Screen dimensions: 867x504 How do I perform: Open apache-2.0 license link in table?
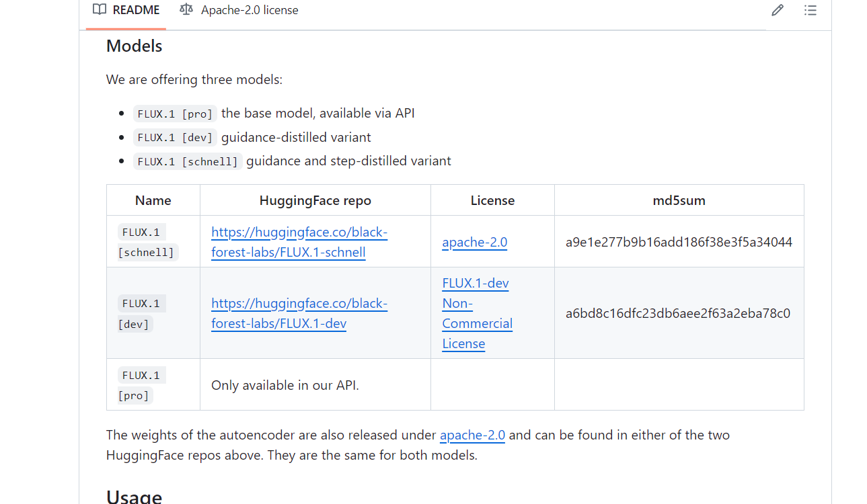pyautogui.click(x=475, y=242)
